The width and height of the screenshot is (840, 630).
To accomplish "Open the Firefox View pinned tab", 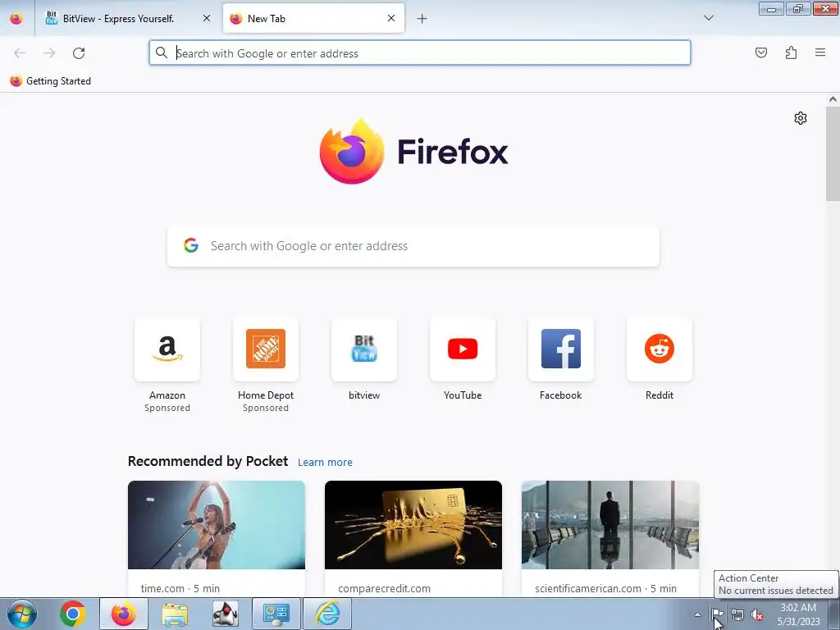I will pos(16,19).
